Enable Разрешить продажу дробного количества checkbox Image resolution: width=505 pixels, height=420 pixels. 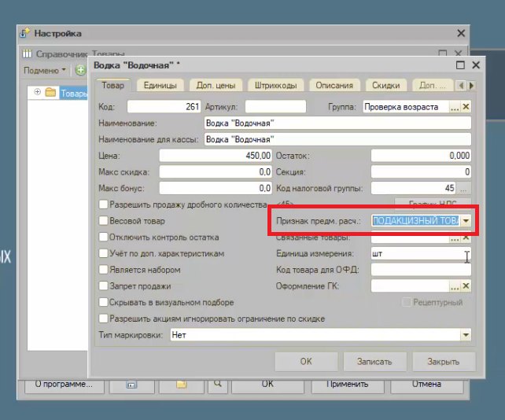tap(103, 204)
